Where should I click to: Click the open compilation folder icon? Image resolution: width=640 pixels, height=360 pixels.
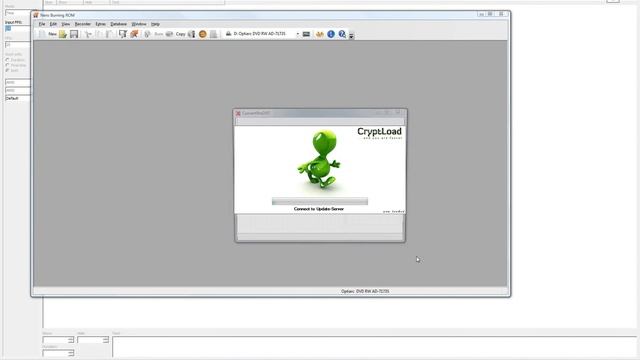pos(63,34)
